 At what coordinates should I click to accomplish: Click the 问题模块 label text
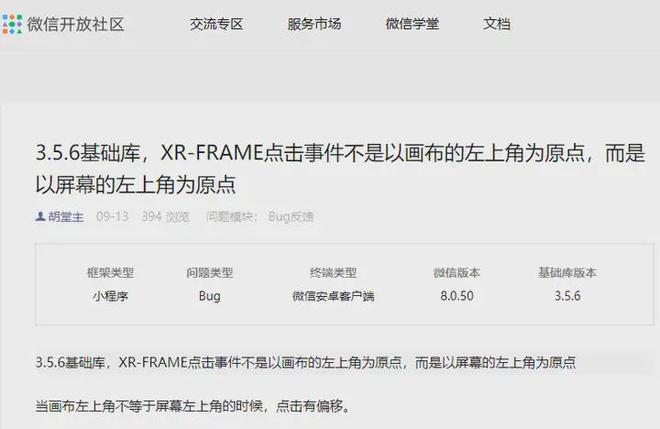pyautogui.click(x=232, y=217)
